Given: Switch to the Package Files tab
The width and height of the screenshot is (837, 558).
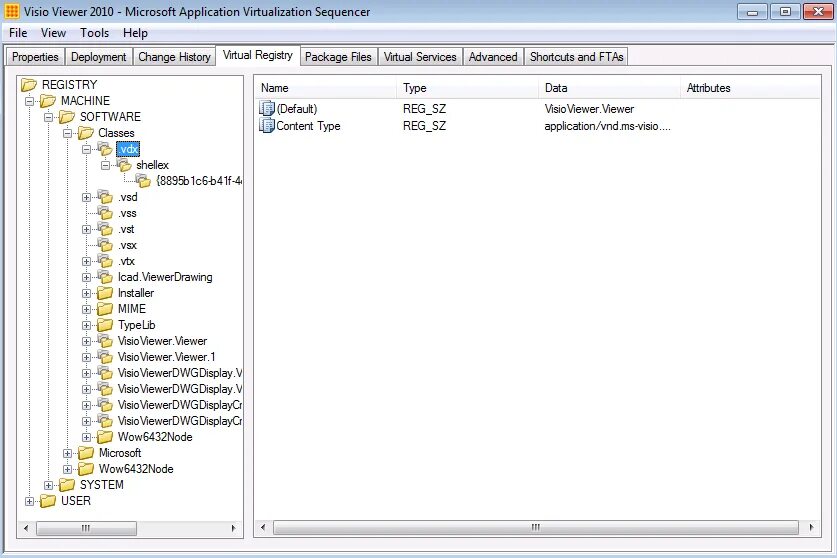Looking at the screenshot, I should (338, 57).
